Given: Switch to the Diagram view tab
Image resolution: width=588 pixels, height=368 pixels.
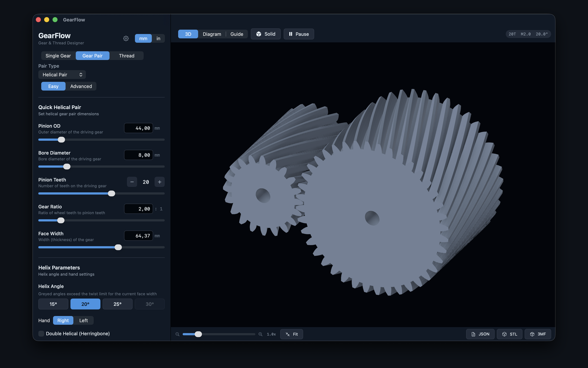Looking at the screenshot, I should (212, 34).
